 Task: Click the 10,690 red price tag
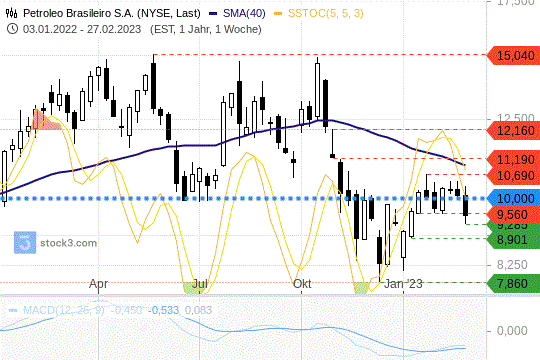click(x=513, y=176)
